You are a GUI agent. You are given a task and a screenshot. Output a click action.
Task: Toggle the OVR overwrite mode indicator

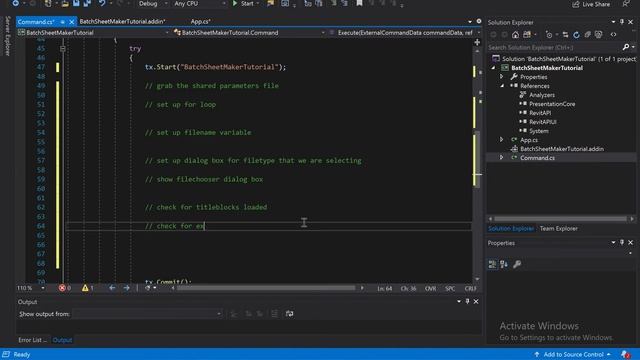[430, 289]
